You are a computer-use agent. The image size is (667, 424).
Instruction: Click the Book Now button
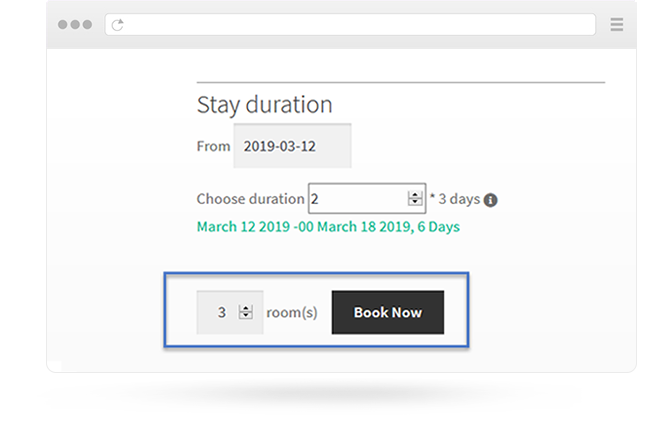tap(388, 312)
